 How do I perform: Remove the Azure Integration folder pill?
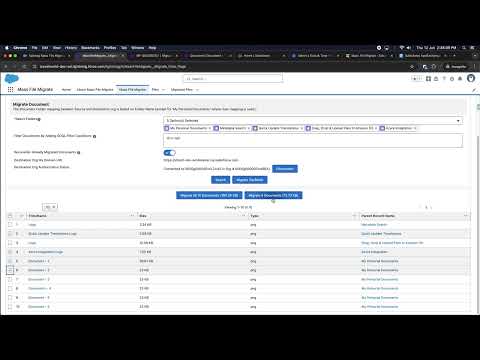[x=415, y=128]
